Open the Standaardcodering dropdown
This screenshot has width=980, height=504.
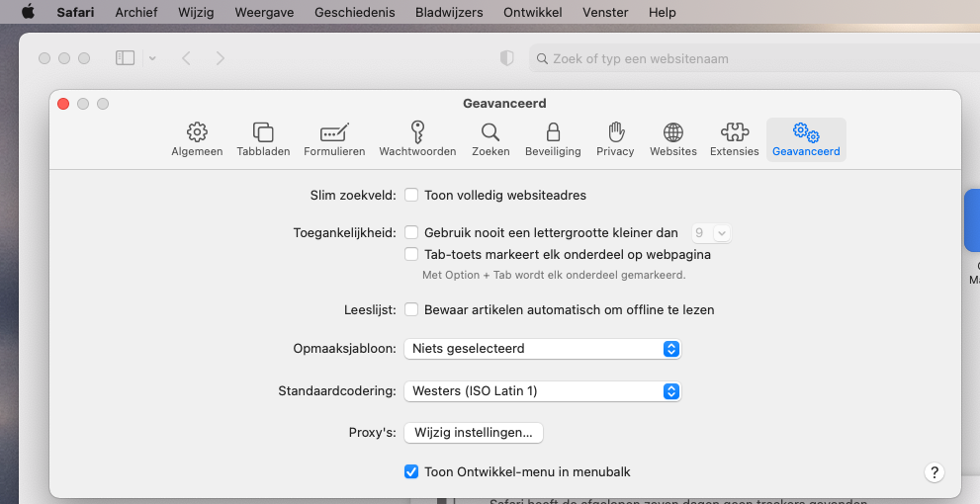coord(543,391)
